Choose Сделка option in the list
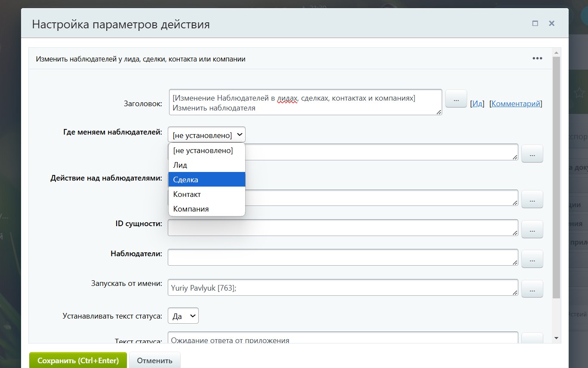The height and width of the screenshot is (368, 588). tap(185, 180)
